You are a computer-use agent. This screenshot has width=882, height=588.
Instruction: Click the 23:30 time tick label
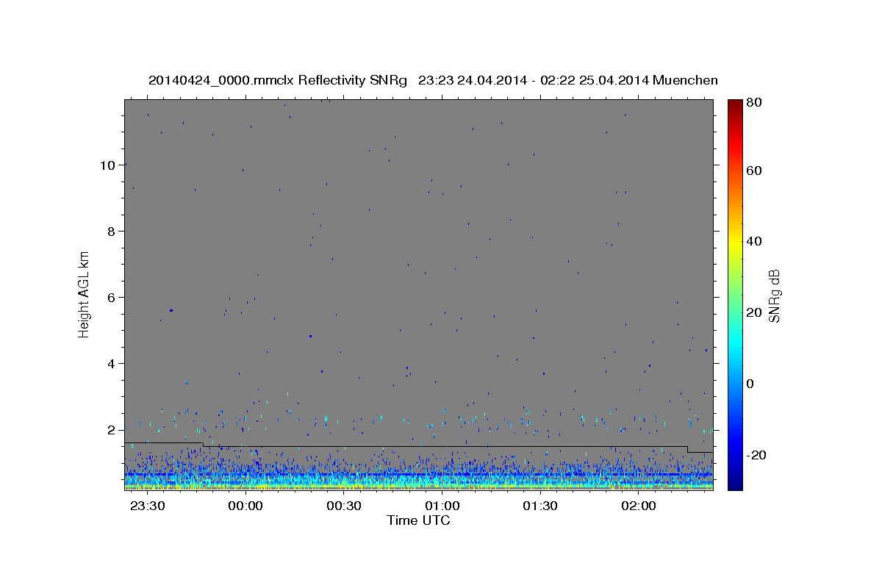[x=147, y=506]
